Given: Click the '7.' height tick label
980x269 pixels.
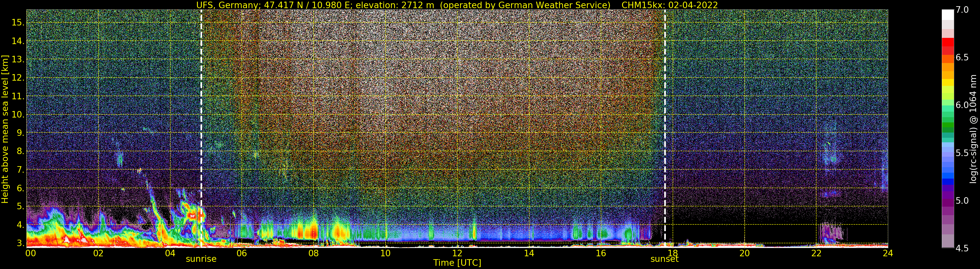Looking at the screenshot, I should [20, 170].
